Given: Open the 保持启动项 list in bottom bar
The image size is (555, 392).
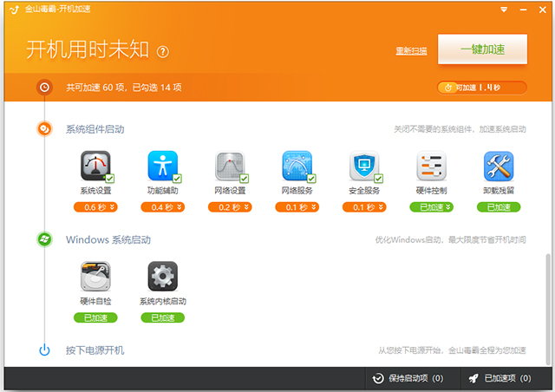Looking at the screenshot, I should [407, 378].
